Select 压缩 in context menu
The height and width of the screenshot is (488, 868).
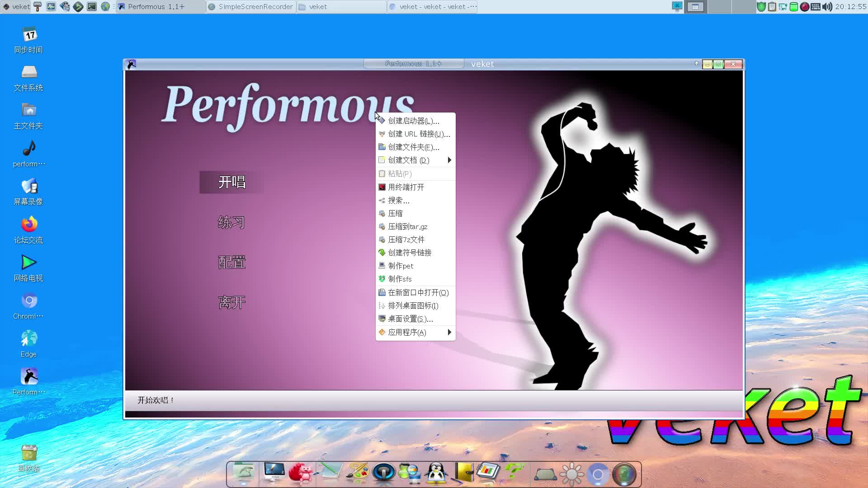pos(415,213)
